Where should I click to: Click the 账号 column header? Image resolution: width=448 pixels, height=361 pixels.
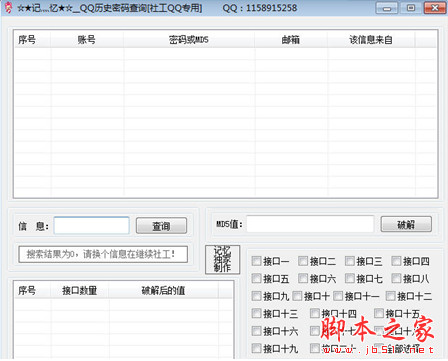(x=87, y=40)
